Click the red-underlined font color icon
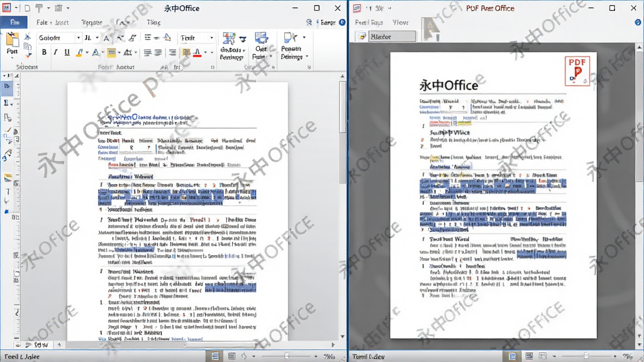The image size is (644, 362). click(197, 53)
